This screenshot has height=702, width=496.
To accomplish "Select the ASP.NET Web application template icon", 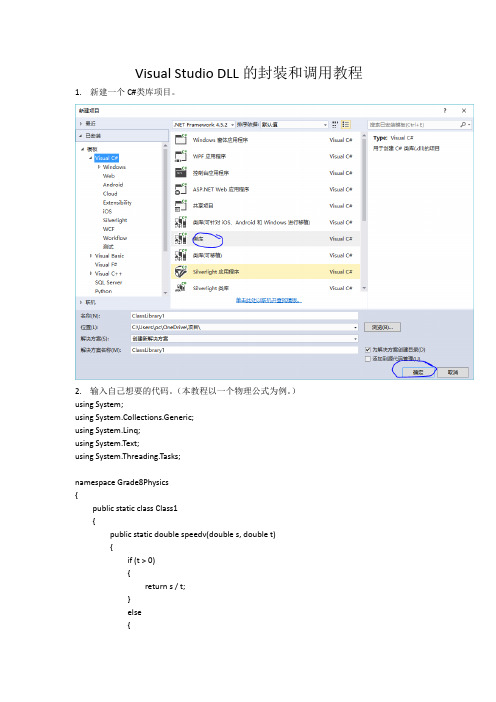I will click(x=180, y=189).
